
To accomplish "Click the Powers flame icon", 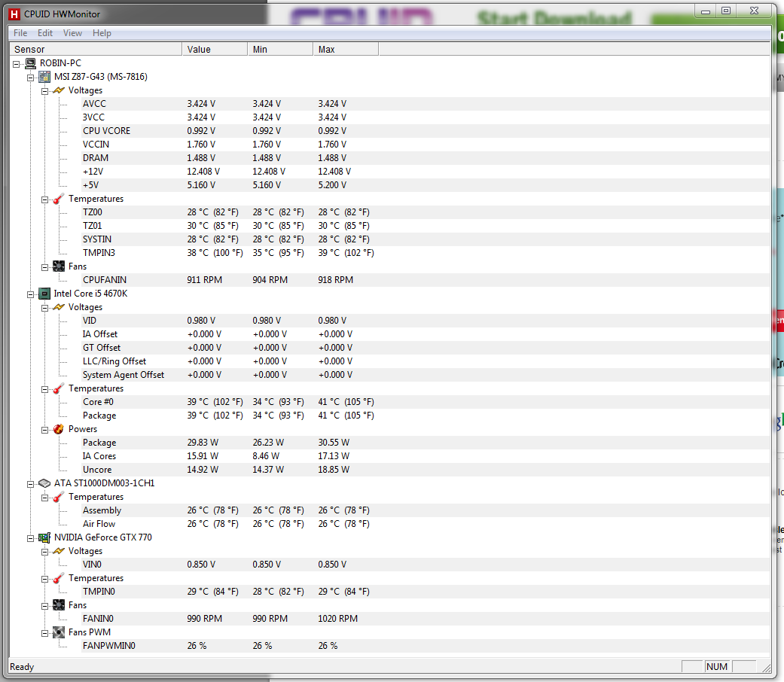I will 59,429.
